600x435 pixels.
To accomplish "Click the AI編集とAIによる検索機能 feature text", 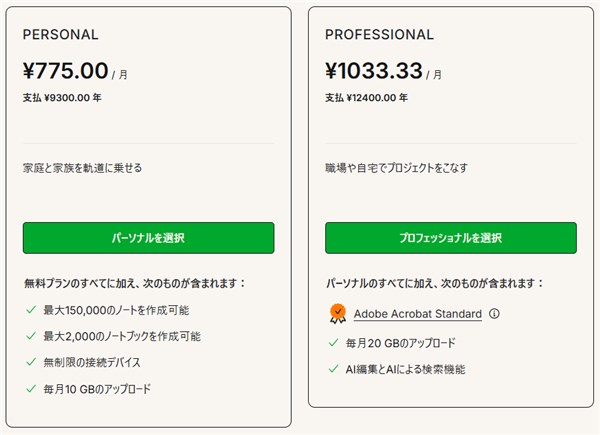I will pyautogui.click(x=405, y=369).
